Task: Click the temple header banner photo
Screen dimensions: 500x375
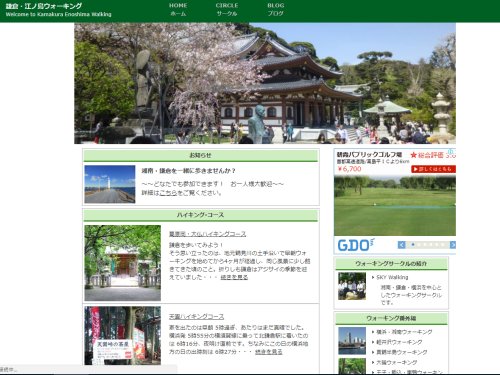Action: pyautogui.click(x=265, y=83)
